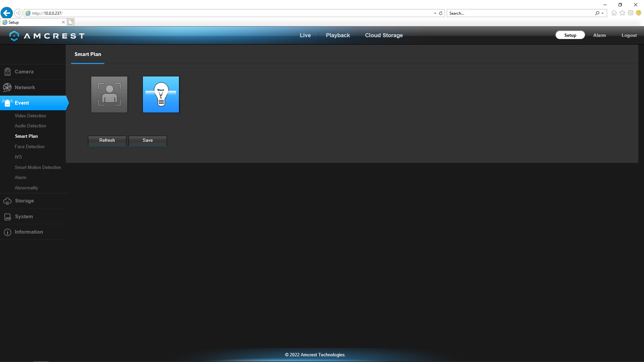Click the search magnifier icon
This screenshot has height=362, width=644.
pyautogui.click(x=597, y=13)
